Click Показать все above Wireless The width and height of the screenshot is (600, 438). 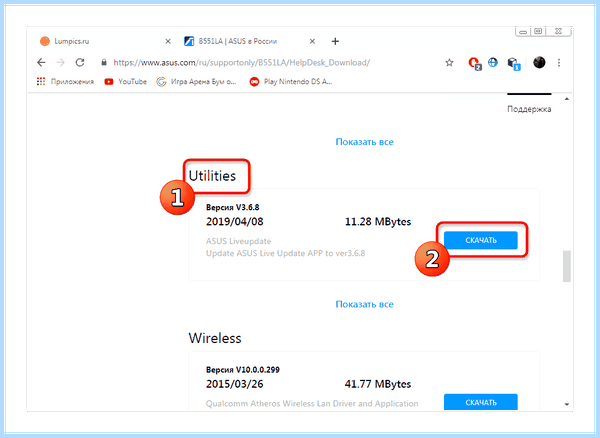pyautogui.click(x=364, y=304)
